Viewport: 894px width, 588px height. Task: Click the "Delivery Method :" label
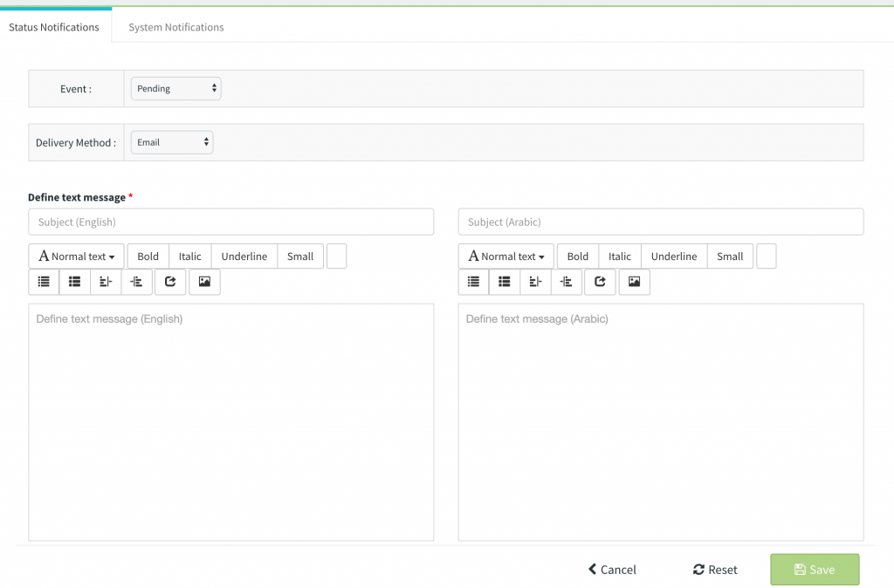pyautogui.click(x=76, y=142)
